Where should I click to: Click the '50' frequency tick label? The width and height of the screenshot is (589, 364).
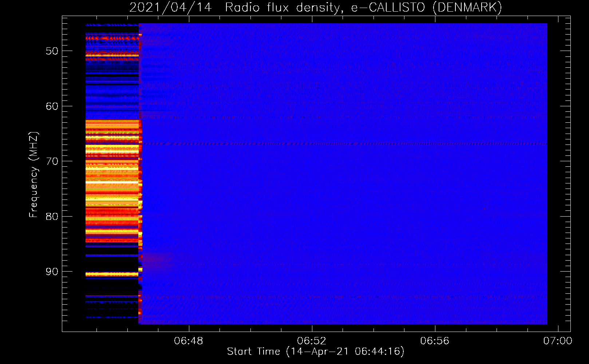pyautogui.click(x=52, y=51)
